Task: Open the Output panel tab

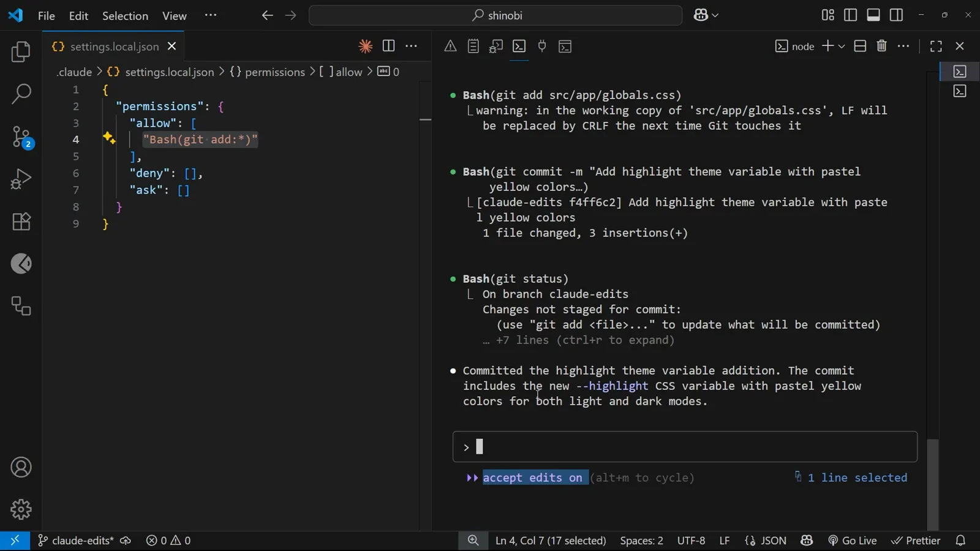Action: 473,46
